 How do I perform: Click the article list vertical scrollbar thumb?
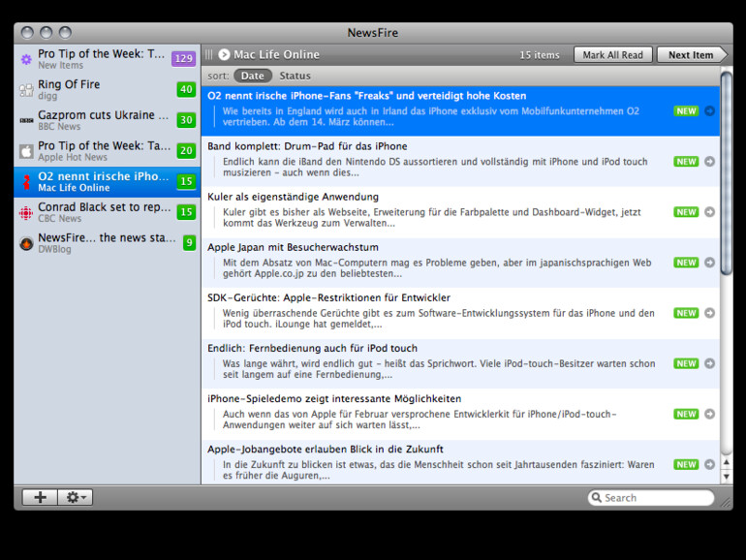[x=727, y=172]
